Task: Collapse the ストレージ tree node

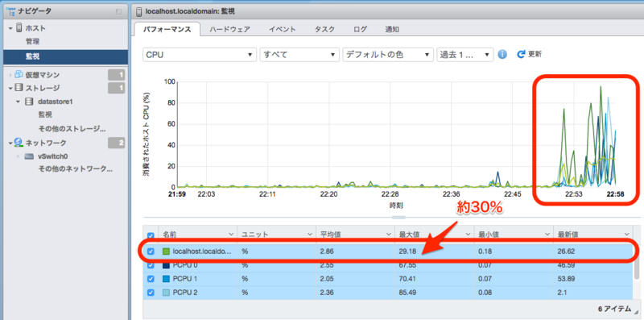Action: (10, 88)
